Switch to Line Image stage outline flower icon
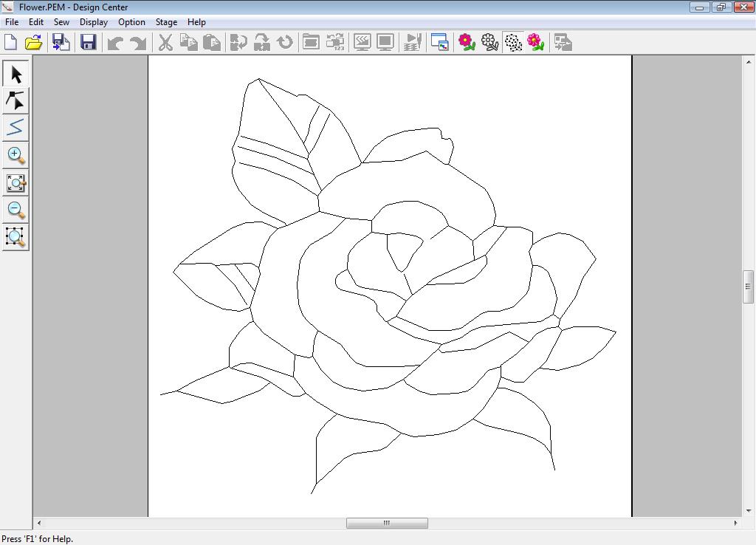756x545 pixels. click(490, 42)
